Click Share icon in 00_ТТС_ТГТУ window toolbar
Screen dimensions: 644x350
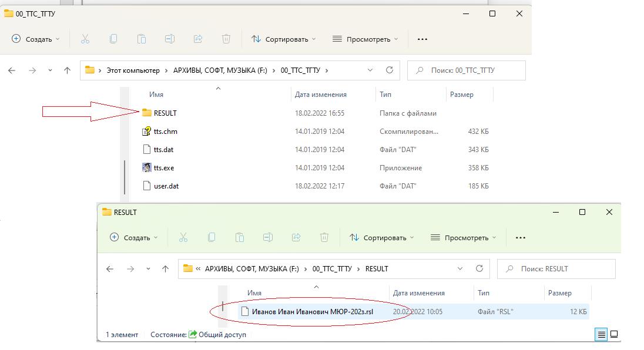point(198,39)
